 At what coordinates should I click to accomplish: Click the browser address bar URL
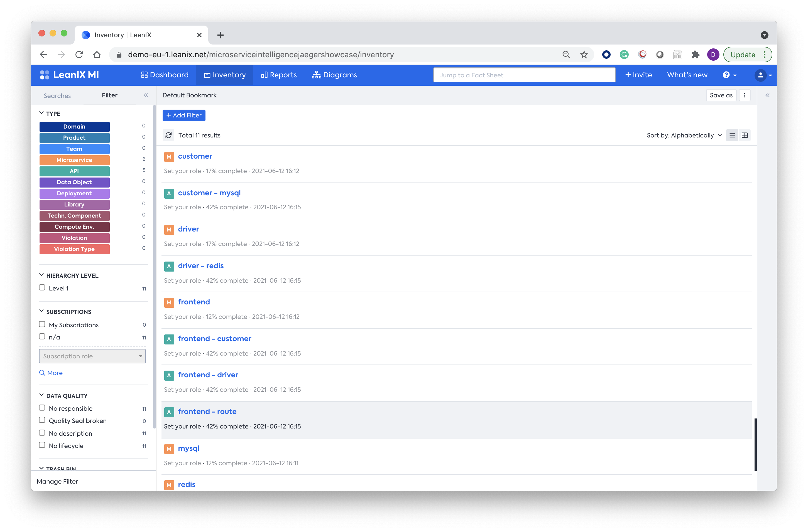tap(261, 55)
